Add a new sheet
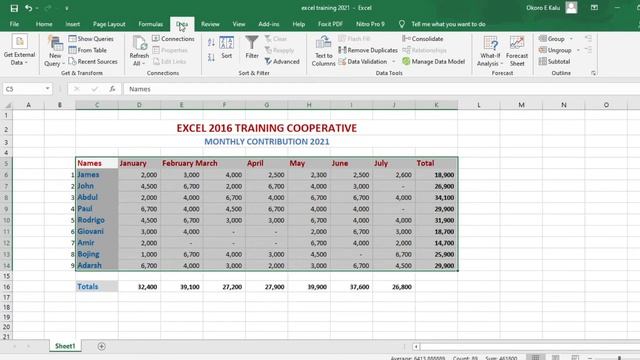Image resolution: width=640 pixels, height=360 pixels. (x=101, y=347)
